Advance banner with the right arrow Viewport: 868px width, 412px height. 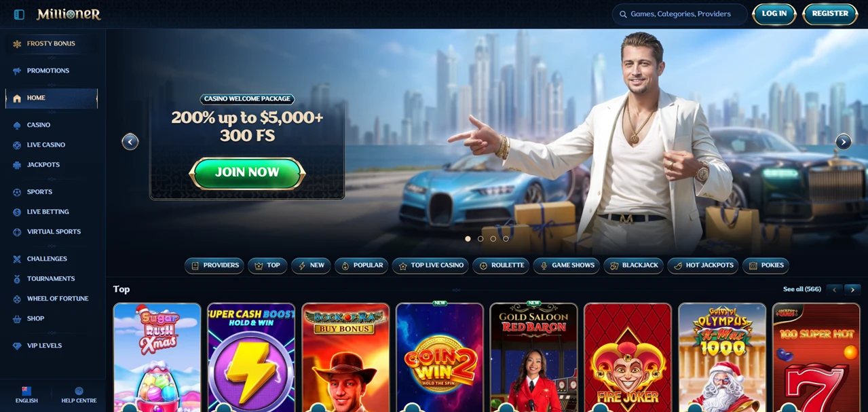(843, 142)
